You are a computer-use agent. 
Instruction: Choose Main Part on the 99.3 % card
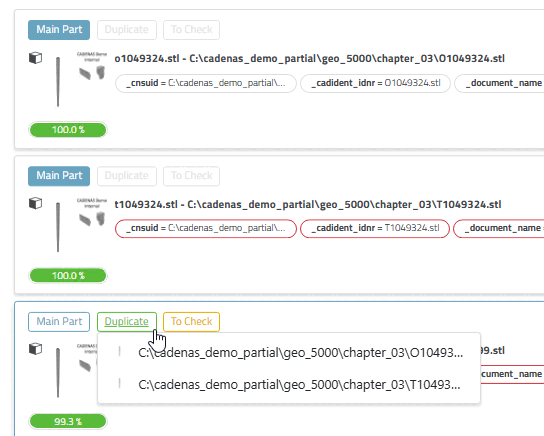(x=59, y=322)
